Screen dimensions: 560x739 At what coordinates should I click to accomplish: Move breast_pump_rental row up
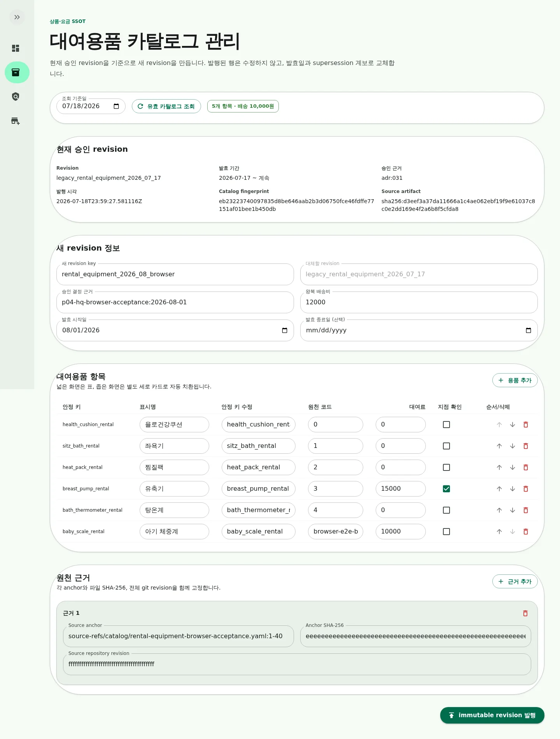click(499, 489)
